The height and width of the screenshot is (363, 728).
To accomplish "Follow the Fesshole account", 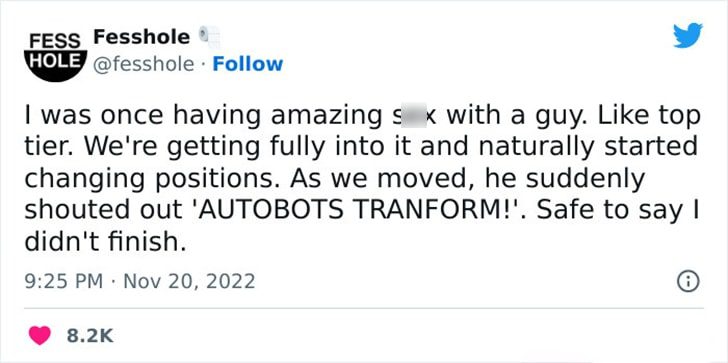I will point(247,64).
